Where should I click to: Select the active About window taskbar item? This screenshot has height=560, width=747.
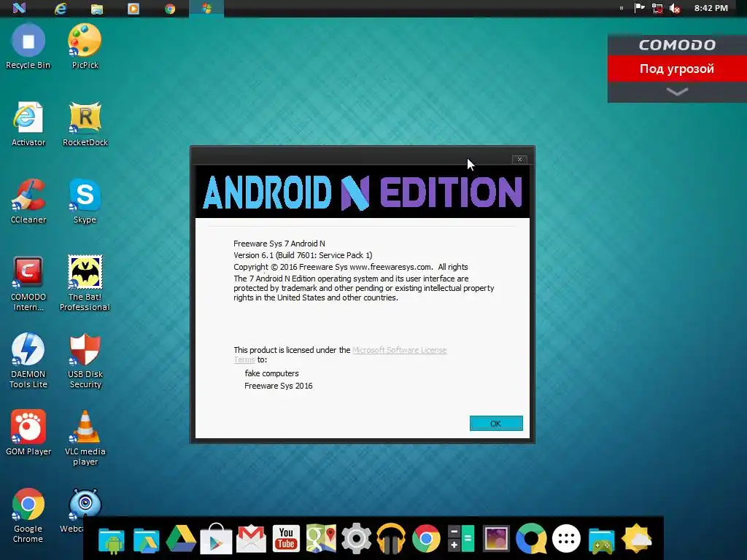(x=206, y=9)
